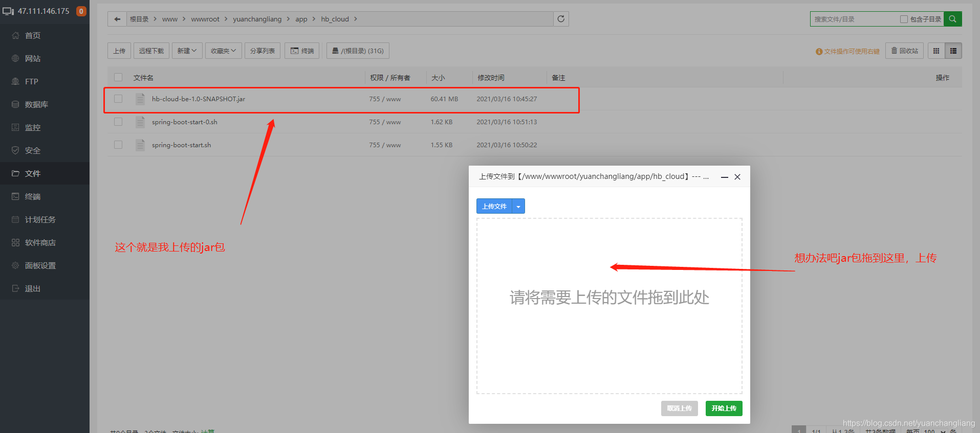
Task: Click the orange notification badge 0
Action: (81, 11)
